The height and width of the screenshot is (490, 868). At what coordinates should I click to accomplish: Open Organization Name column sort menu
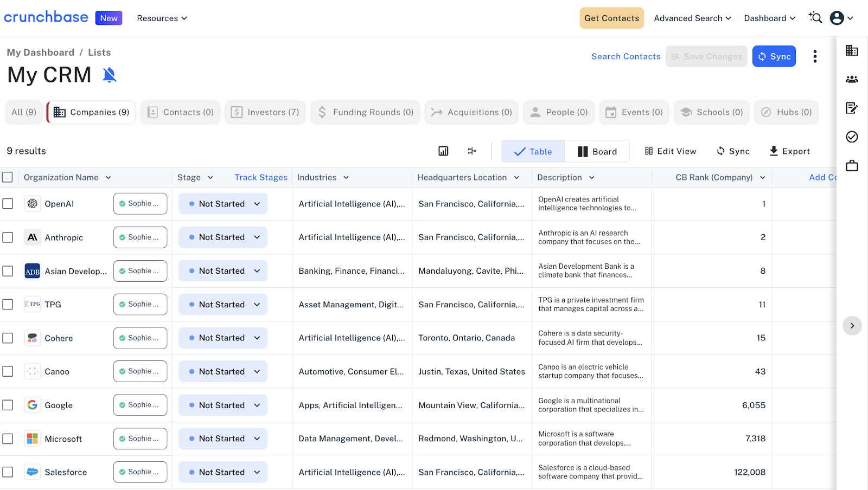click(108, 177)
